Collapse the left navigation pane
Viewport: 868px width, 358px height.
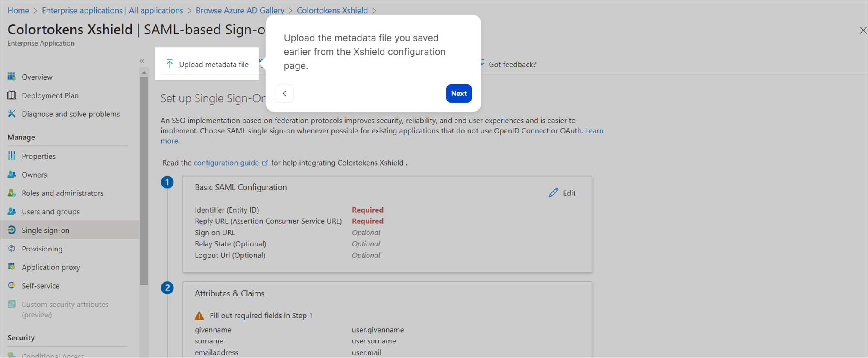pyautogui.click(x=142, y=61)
